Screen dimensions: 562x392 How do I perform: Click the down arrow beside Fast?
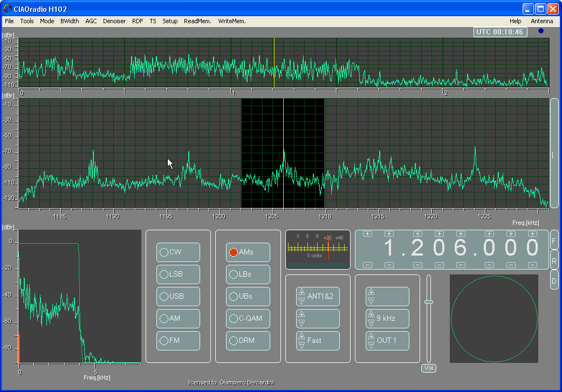pyautogui.click(x=301, y=345)
